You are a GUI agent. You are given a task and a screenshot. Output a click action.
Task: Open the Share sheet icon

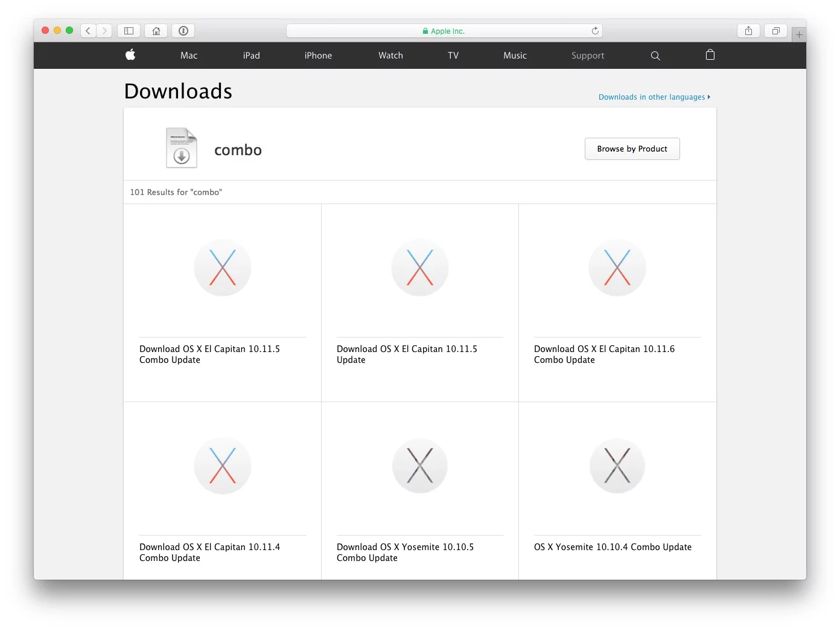(748, 31)
